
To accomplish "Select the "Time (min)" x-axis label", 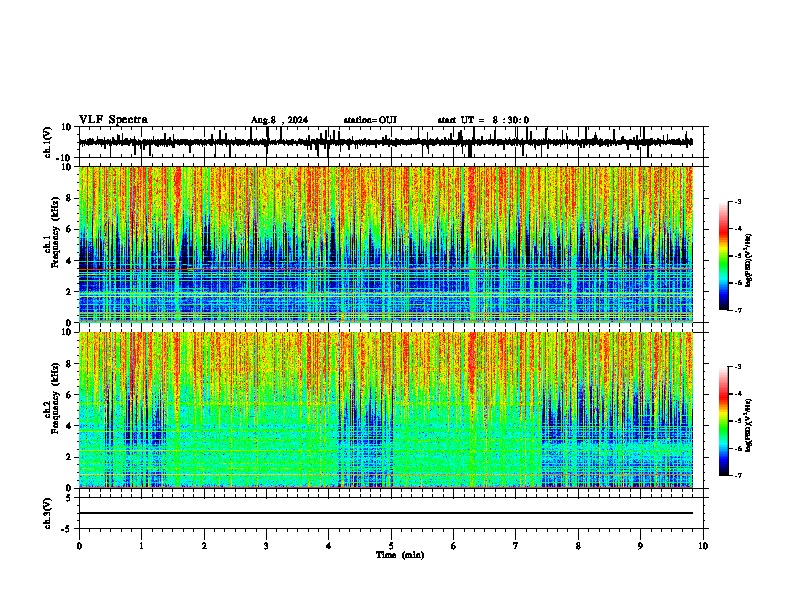I will pyautogui.click(x=400, y=555).
